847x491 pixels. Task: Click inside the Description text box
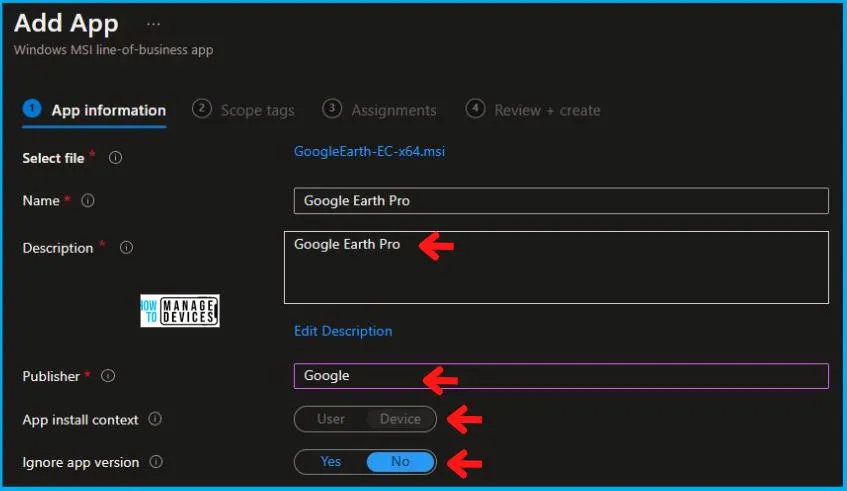[x=556, y=267]
